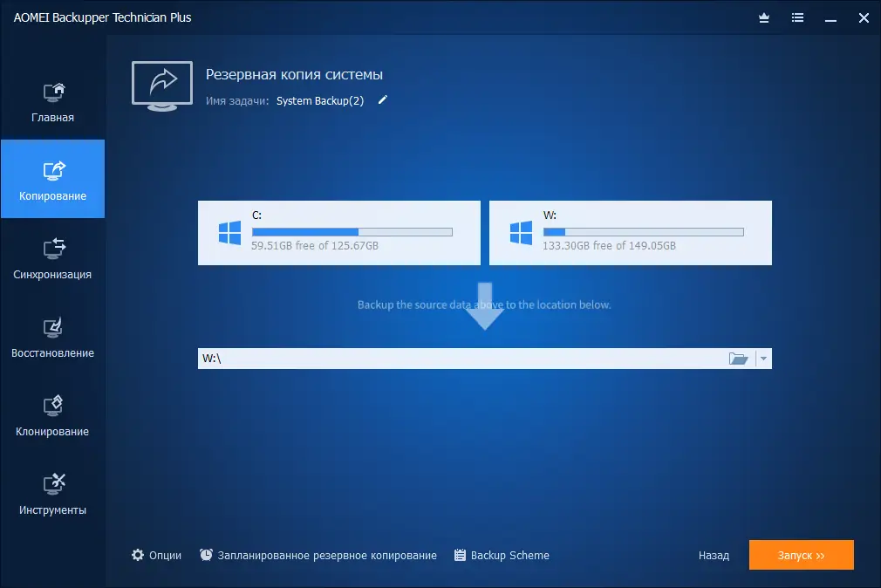881x588 pixels.
Task: Open the Главная section in sidebar
Action: tap(52, 100)
